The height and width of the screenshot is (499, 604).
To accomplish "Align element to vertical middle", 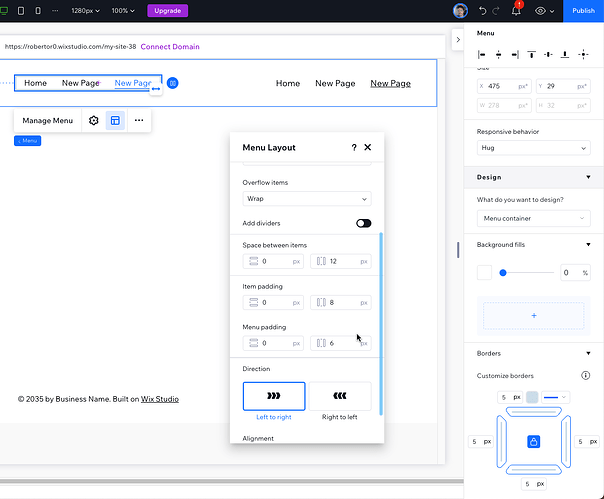I will (x=548, y=55).
